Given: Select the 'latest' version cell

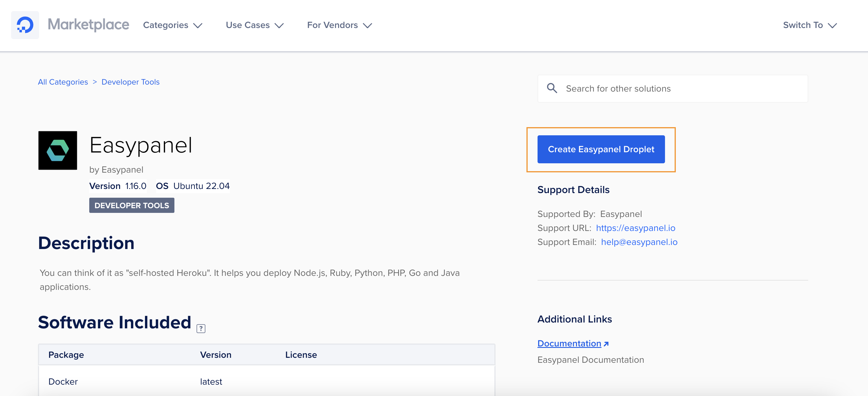Looking at the screenshot, I should pyautogui.click(x=211, y=382).
